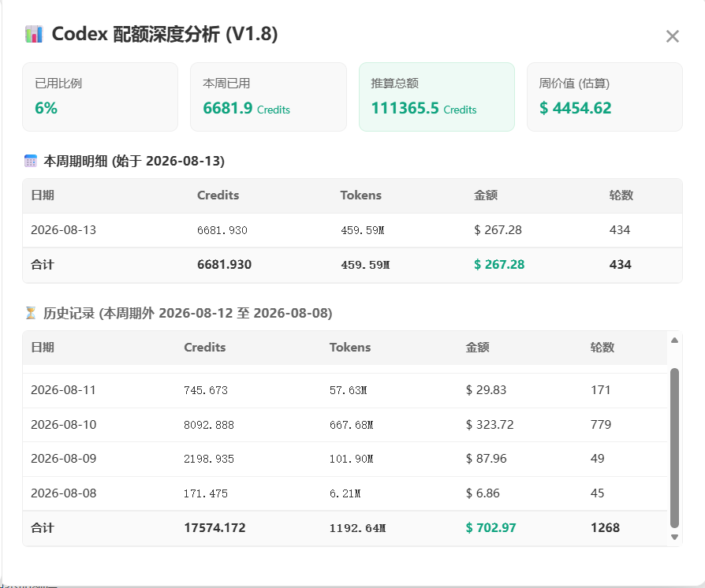Click the 日期 header in the history table
Screen dimensions: 705x588
coord(43,347)
